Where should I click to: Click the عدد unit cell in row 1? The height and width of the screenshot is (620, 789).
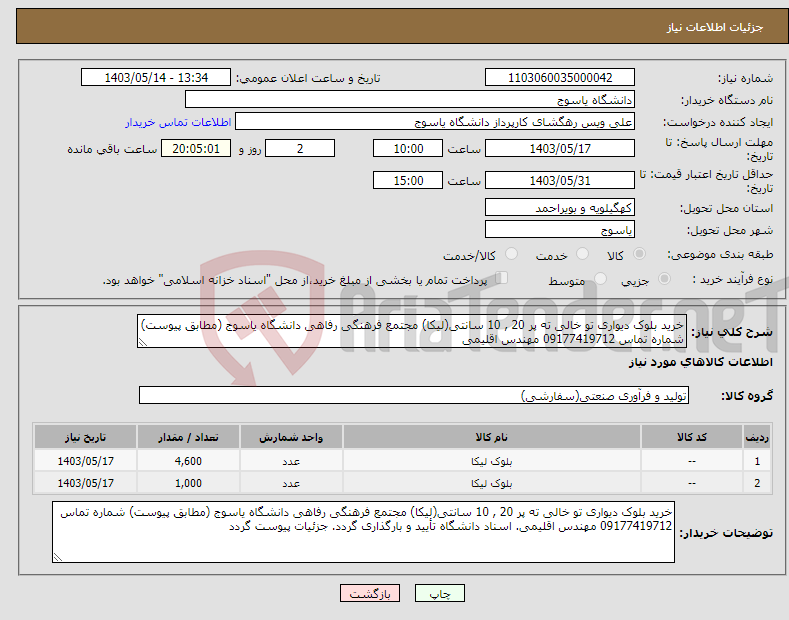click(x=291, y=461)
